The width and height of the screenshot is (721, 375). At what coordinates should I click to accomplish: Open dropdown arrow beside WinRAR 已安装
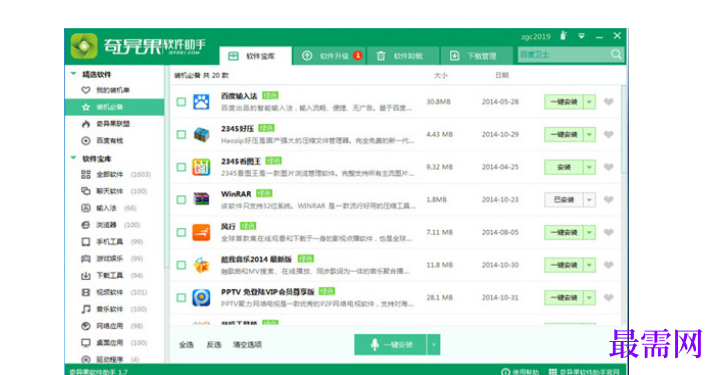click(x=589, y=199)
